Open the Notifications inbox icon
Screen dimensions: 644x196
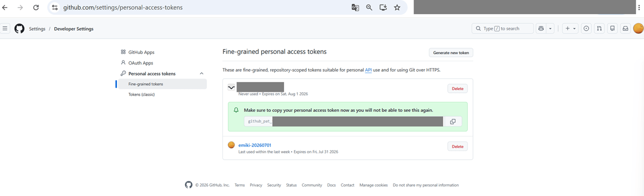[x=625, y=29]
